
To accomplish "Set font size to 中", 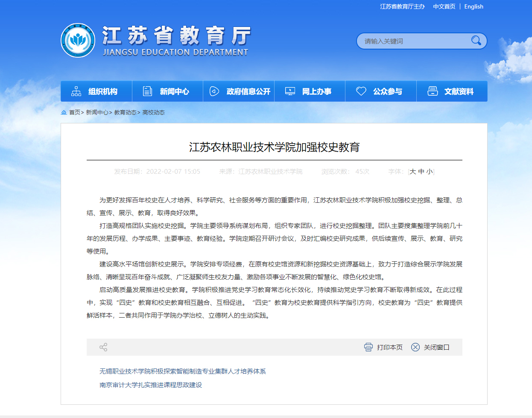I will click(x=421, y=172).
